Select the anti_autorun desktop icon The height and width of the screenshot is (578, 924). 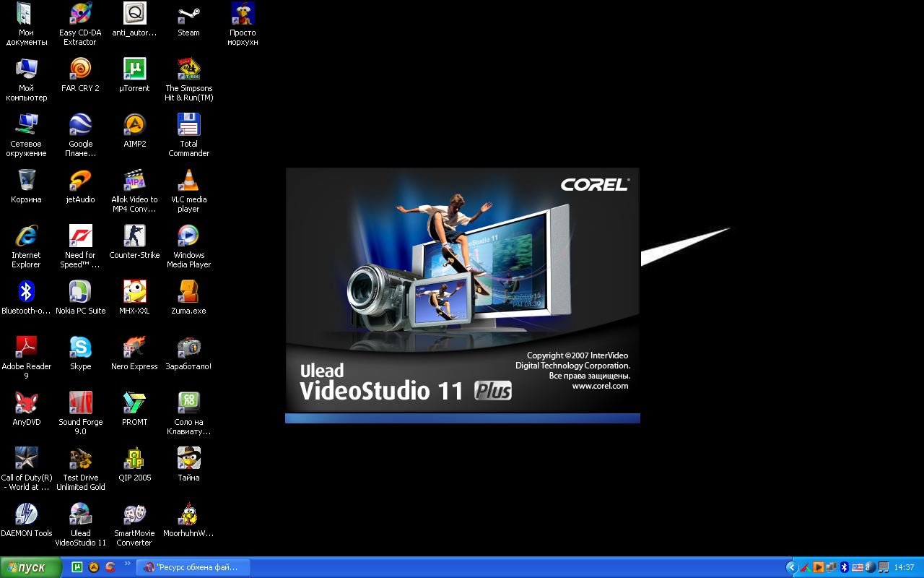click(x=134, y=14)
